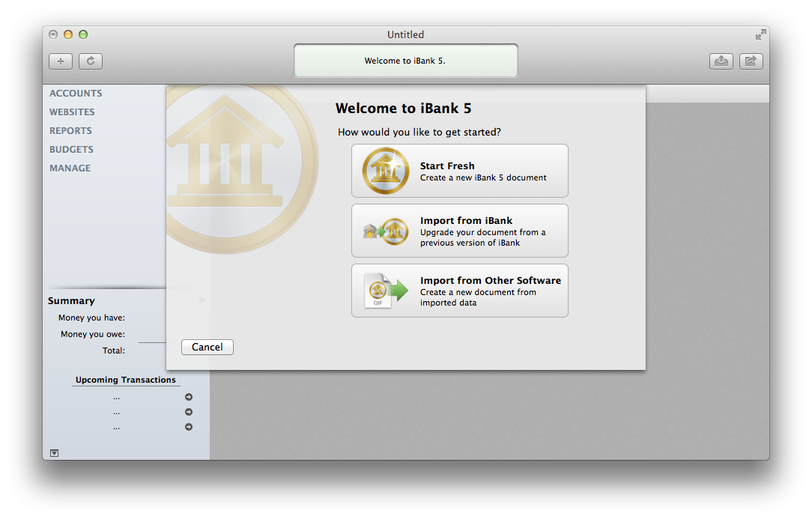Click the gold Start Fresh bank icon
812x519 pixels.
[x=386, y=171]
